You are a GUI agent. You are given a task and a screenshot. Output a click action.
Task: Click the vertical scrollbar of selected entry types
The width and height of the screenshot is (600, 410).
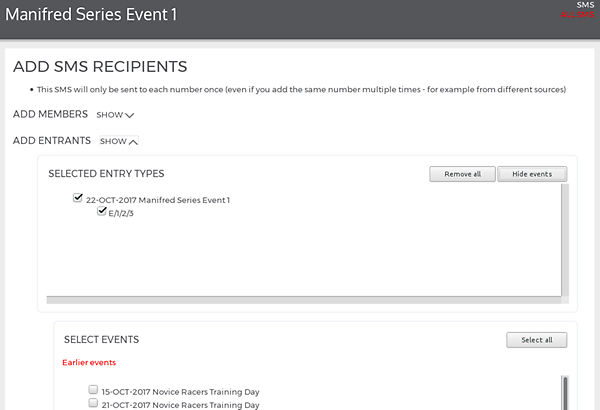(x=565, y=240)
